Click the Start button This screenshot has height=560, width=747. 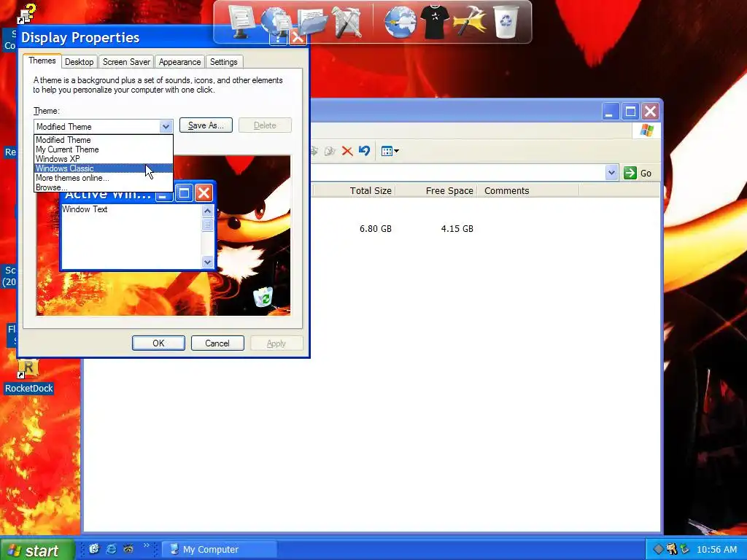click(37, 550)
